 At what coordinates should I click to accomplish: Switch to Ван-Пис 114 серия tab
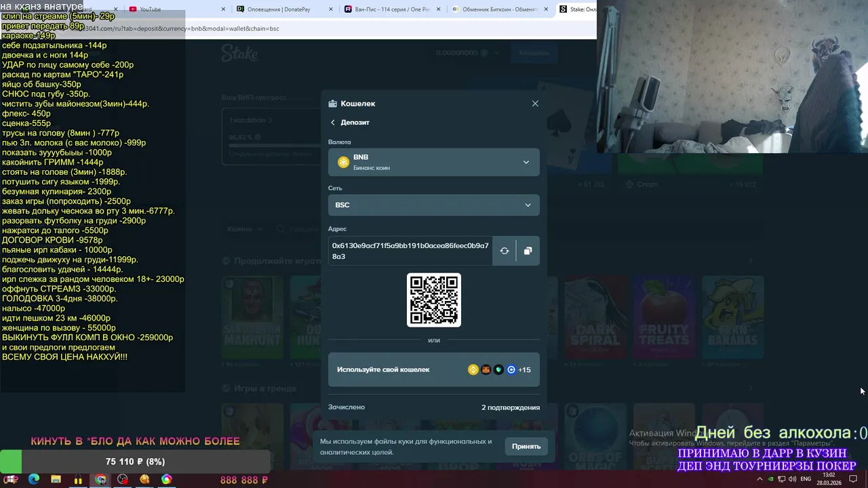(392, 9)
